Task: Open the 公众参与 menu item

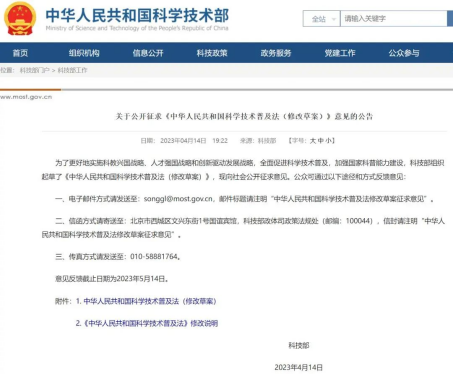Action: pyautogui.click(x=404, y=53)
